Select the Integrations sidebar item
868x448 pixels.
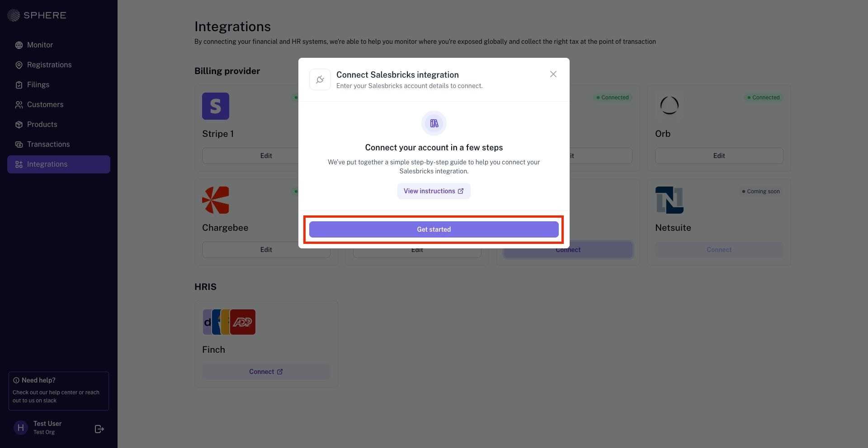59,164
